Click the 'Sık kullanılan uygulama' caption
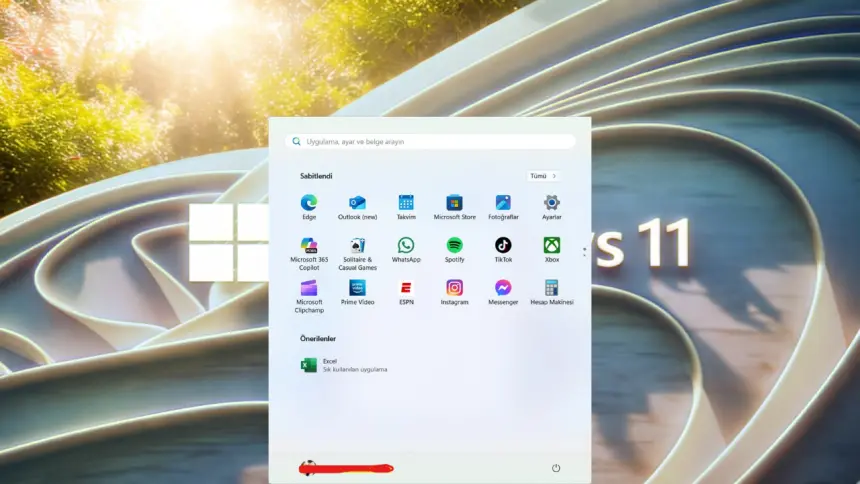 [x=355, y=370]
